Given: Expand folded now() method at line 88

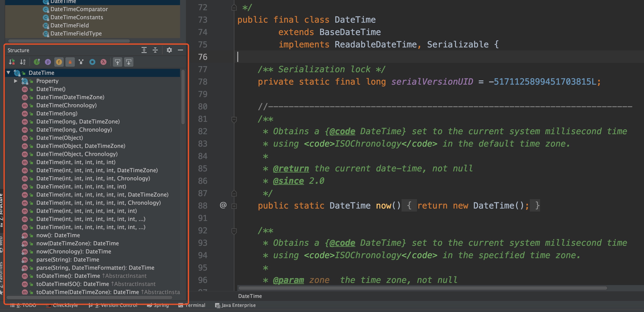Looking at the screenshot, I should point(234,206).
